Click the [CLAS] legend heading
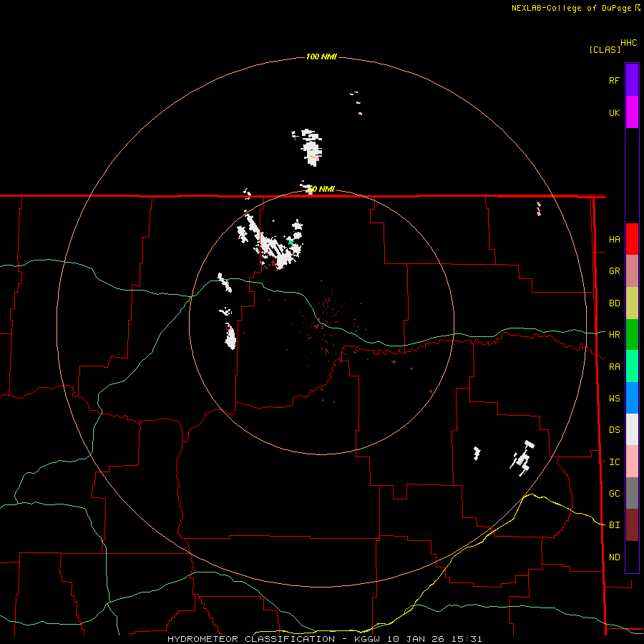Screen dimensions: 644x644 coord(605,49)
